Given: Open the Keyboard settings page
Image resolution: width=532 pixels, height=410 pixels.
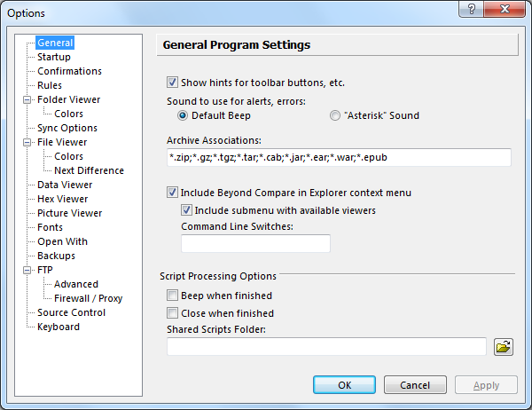Looking at the screenshot, I should pos(59,327).
